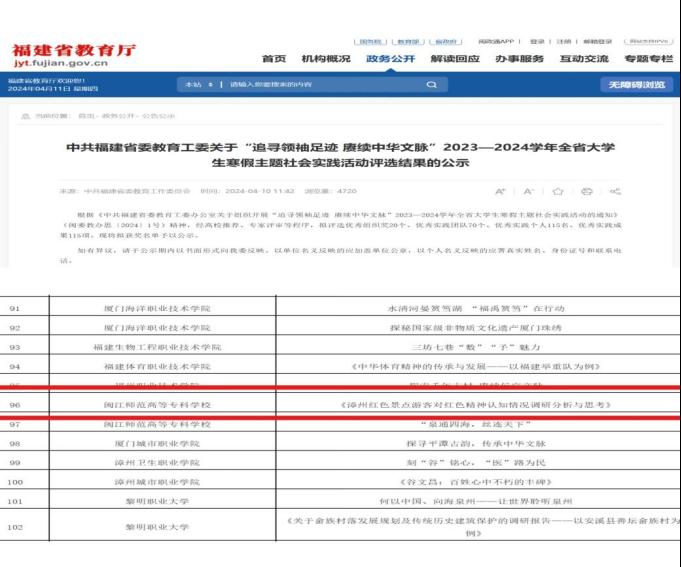Select the 政务公开 navigation tab
The image size is (681, 567).
[x=390, y=59]
